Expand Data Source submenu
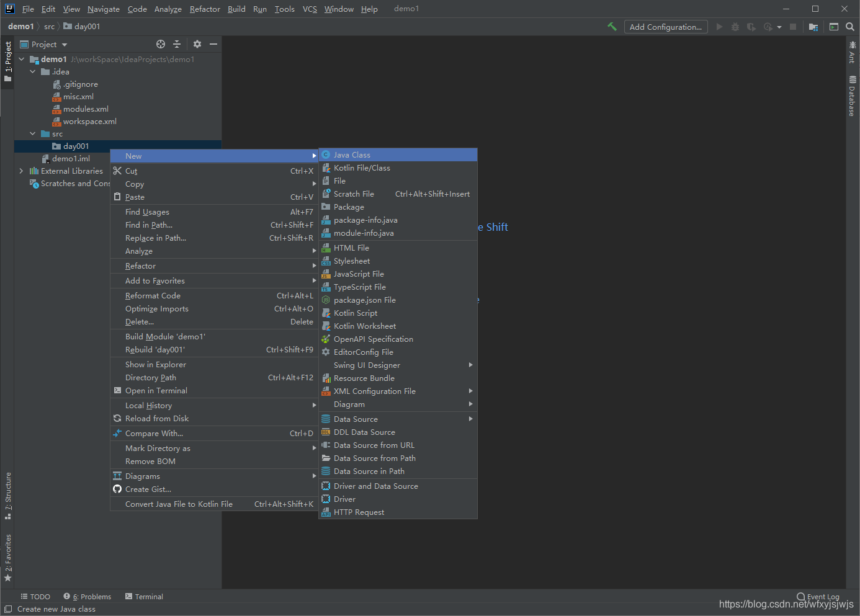 (x=470, y=419)
